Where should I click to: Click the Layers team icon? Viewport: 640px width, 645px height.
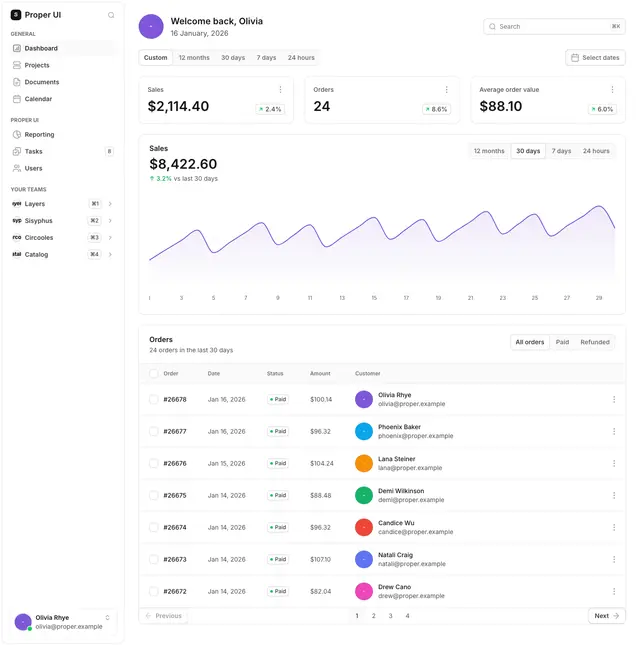pos(16,204)
